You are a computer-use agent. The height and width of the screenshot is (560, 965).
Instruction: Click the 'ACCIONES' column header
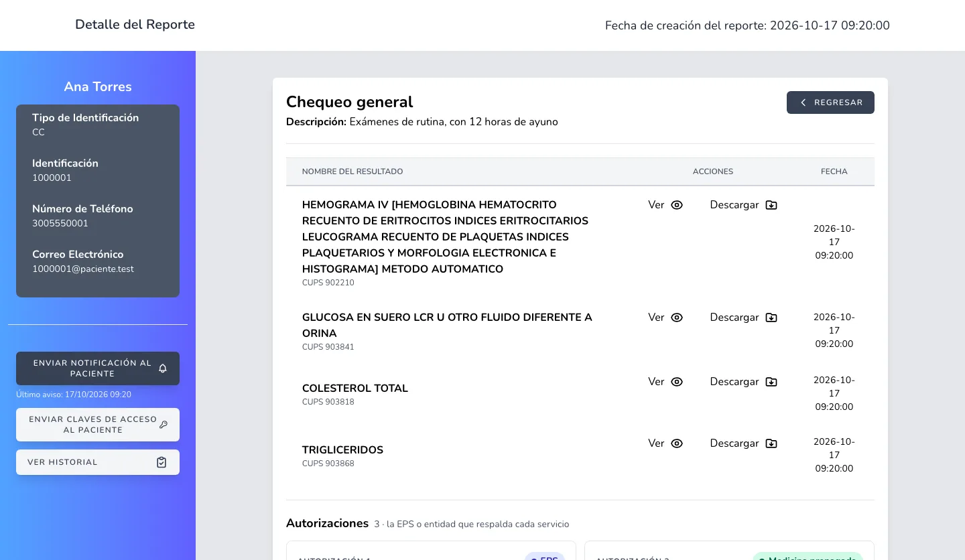[713, 171]
